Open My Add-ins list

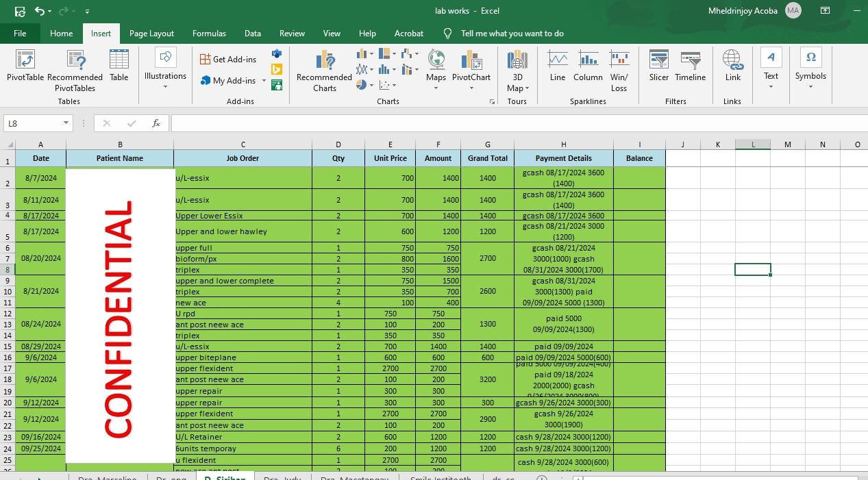(x=228, y=81)
